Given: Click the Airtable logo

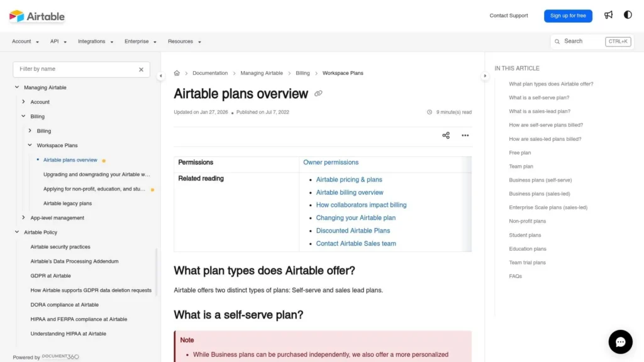Looking at the screenshot, I should (36, 16).
